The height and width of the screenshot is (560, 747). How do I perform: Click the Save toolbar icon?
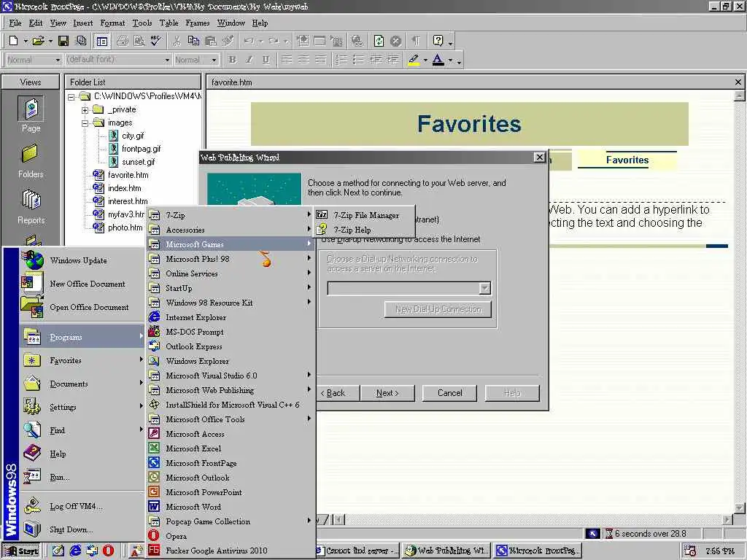click(63, 41)
